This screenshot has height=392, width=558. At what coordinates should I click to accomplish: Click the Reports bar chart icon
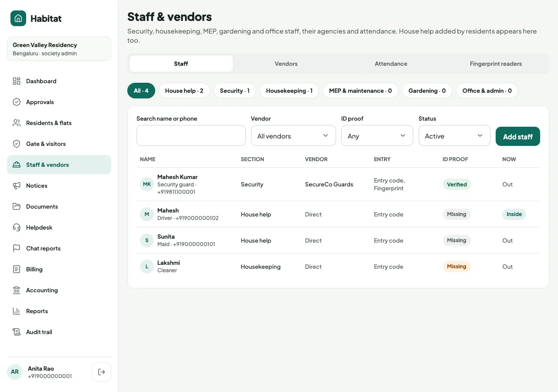click(17, 311)
